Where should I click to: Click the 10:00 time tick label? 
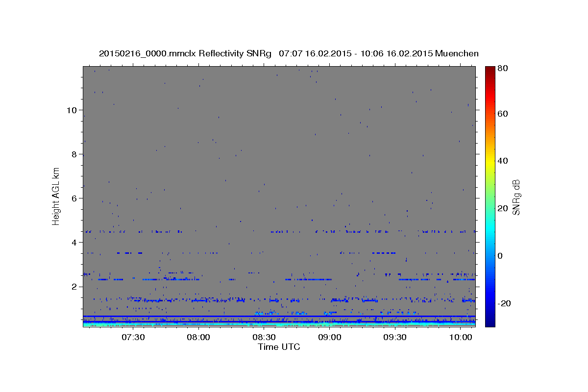click(x=461, y=337)
